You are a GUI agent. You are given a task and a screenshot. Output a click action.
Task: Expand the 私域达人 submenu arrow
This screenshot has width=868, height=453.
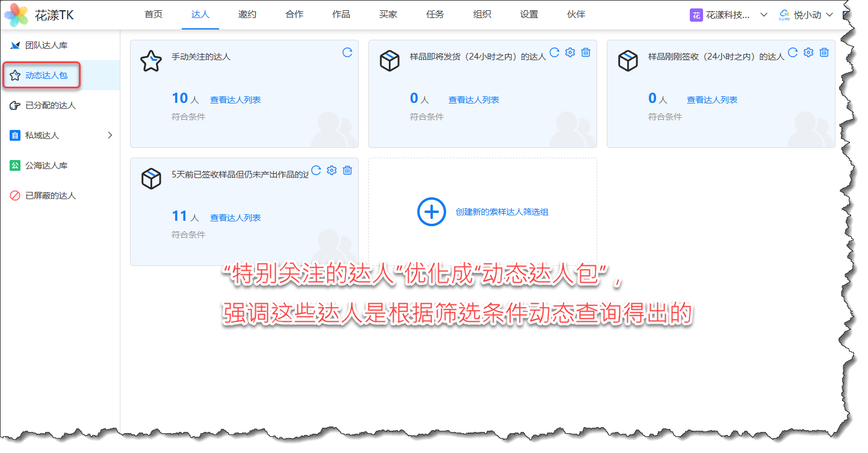point(110,135)
